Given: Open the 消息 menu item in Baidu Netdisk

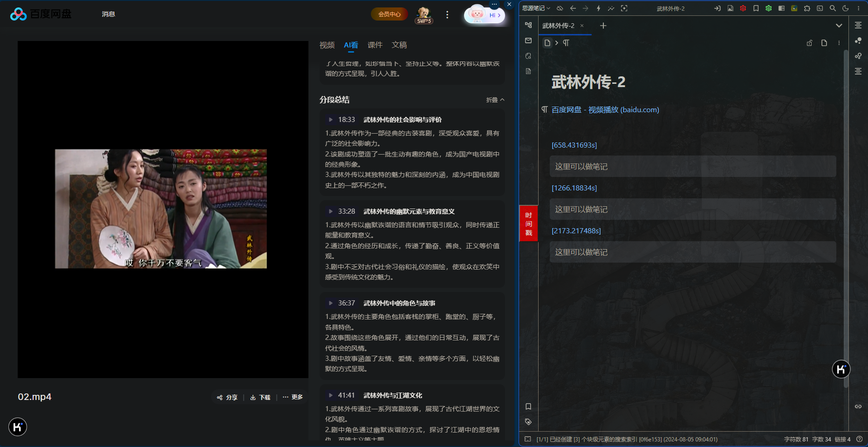Looking at the screenshot, I should [x=109, y=14].
